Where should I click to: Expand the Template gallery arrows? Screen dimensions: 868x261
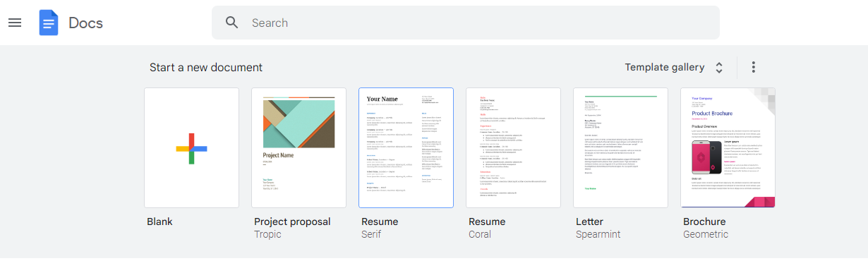point(719,68)
